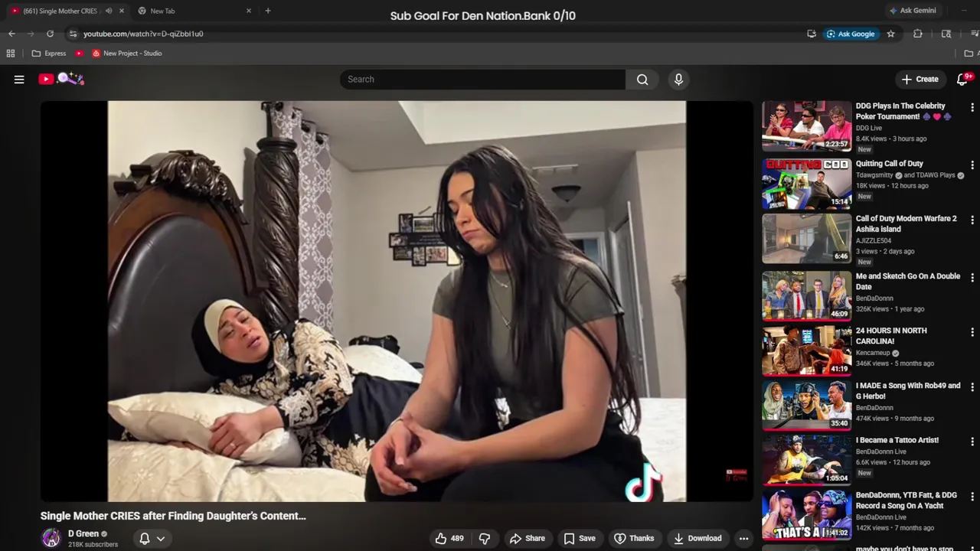Click the search magnifier button
The width and height of the screenshot is (980, 551).
pos(642,79)
